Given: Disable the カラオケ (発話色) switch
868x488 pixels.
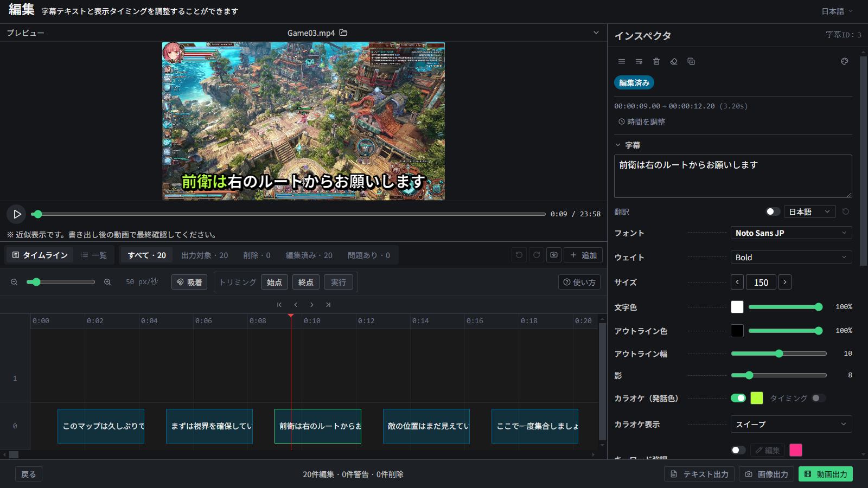Looking at the screenshot, I should click(738, 398).
